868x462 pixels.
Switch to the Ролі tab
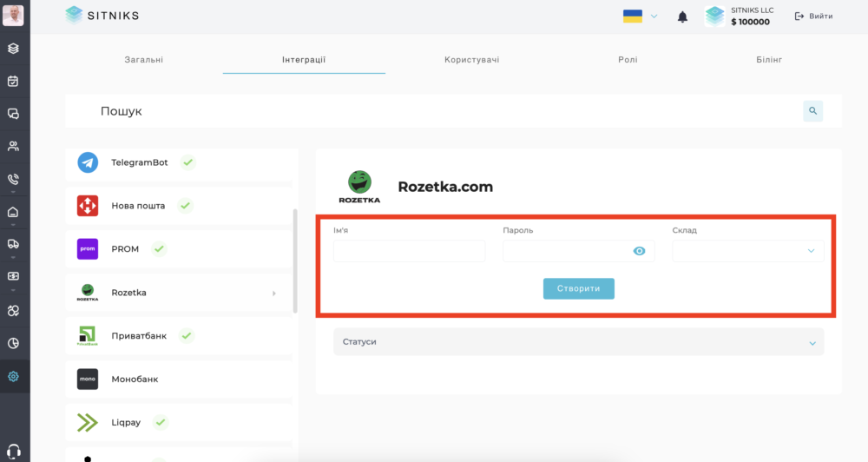point(628,59)
